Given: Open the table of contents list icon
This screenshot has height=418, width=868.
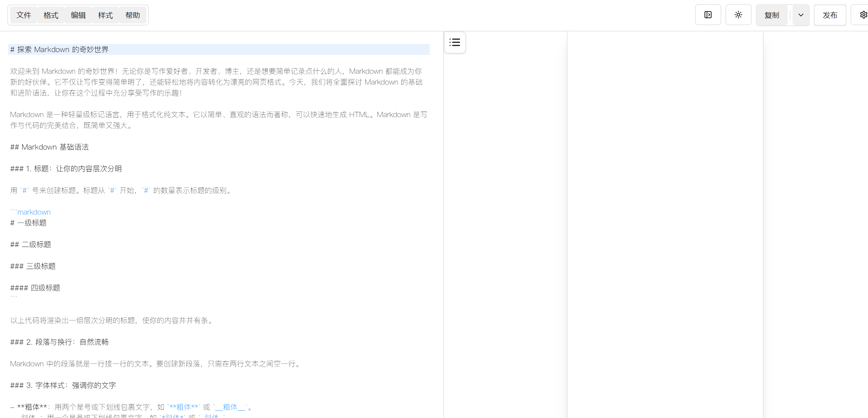Looking at the screenshot, I should 455,42.
